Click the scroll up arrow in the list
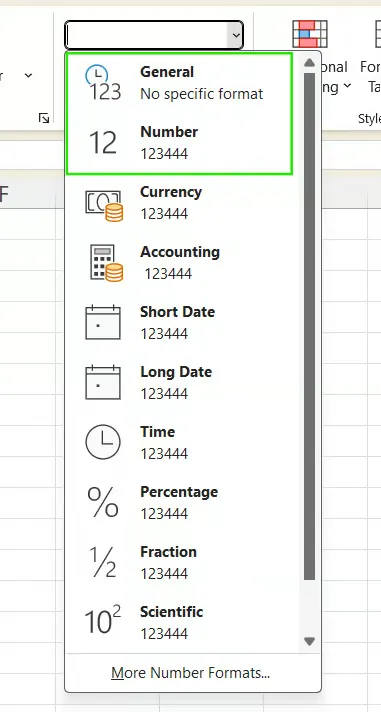The width and height of the screenshot is (381, 712). [x=309, y=63]
